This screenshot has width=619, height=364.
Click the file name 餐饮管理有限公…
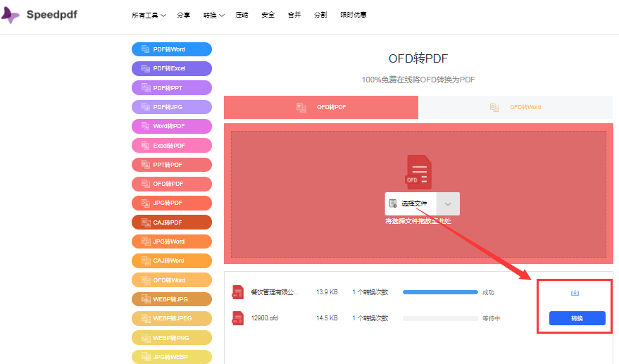[275, 292]
